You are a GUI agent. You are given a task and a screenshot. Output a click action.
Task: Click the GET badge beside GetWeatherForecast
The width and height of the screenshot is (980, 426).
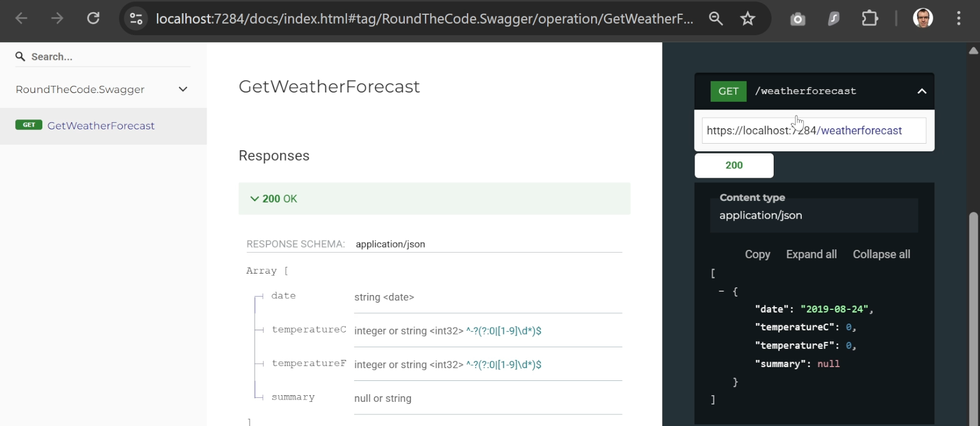[x=29, y=125]
